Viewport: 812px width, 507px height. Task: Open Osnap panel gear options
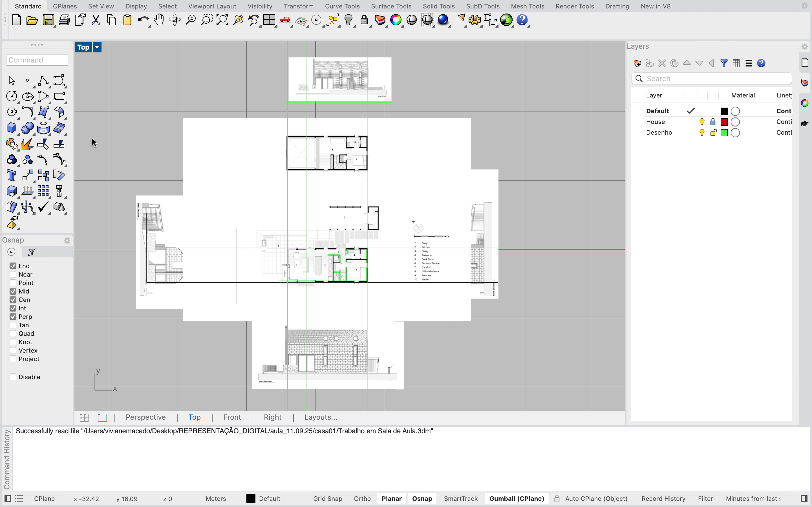[x=67, y=241]
